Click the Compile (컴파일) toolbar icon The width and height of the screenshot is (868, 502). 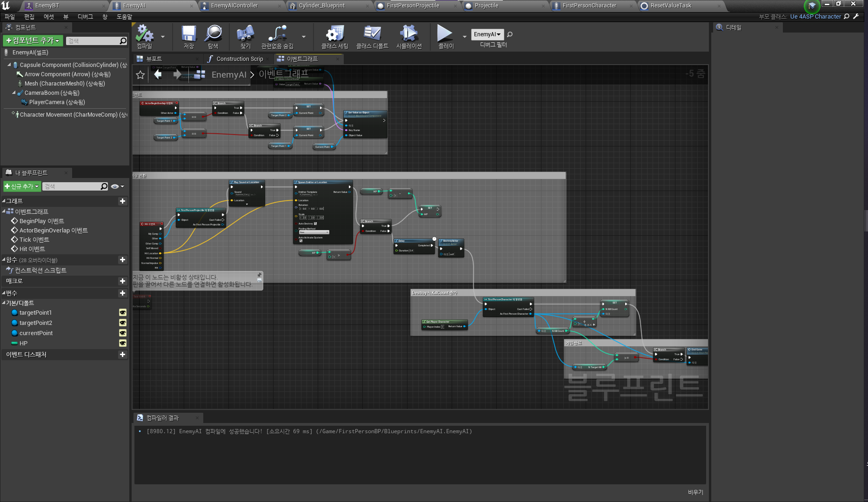pos(144,34)
